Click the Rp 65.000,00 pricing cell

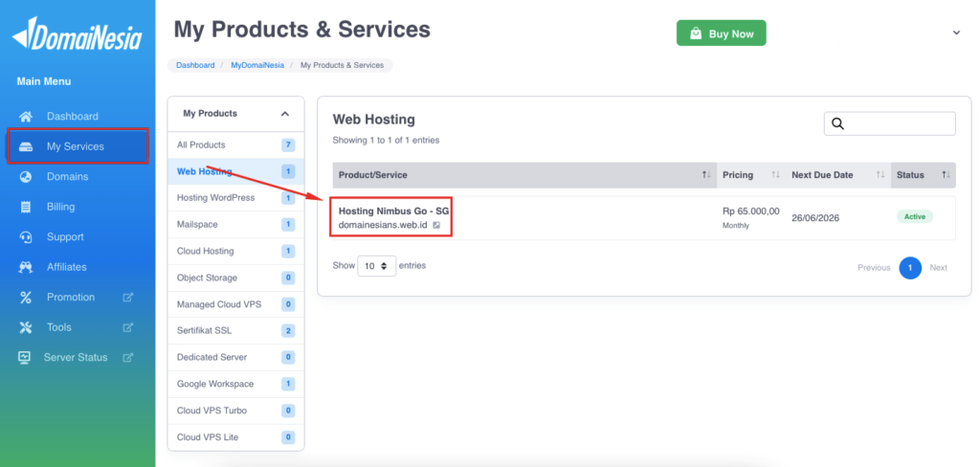[x=750, y=211]
